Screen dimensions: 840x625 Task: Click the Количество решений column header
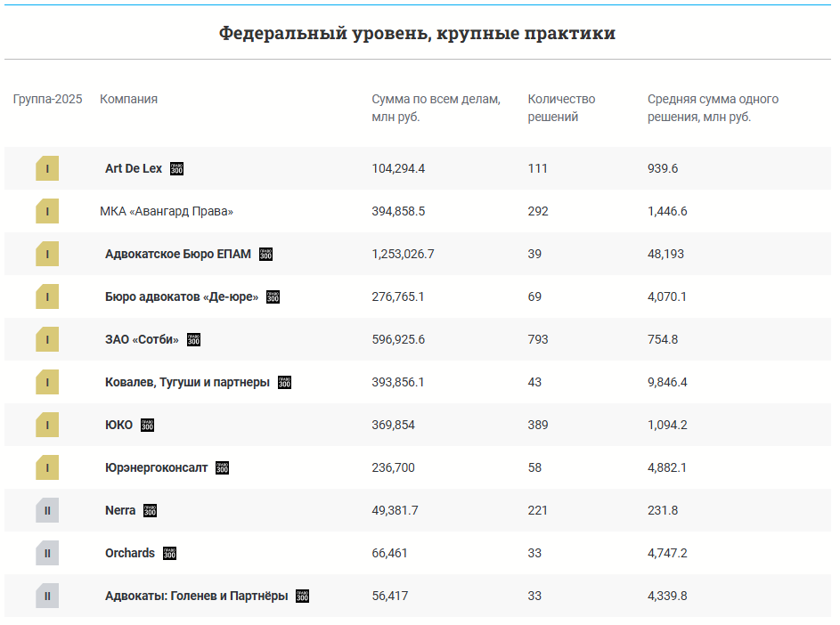point(561,108)
